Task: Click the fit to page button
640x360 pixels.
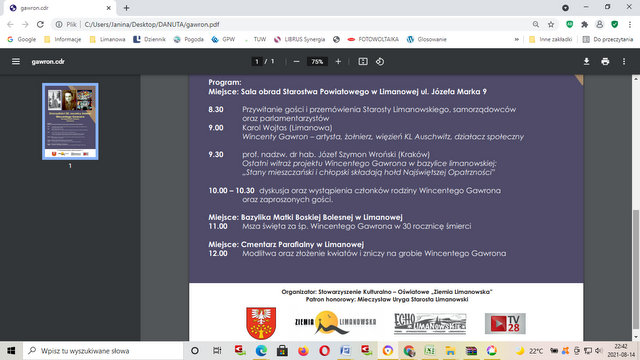Action: tap(363, 62)
